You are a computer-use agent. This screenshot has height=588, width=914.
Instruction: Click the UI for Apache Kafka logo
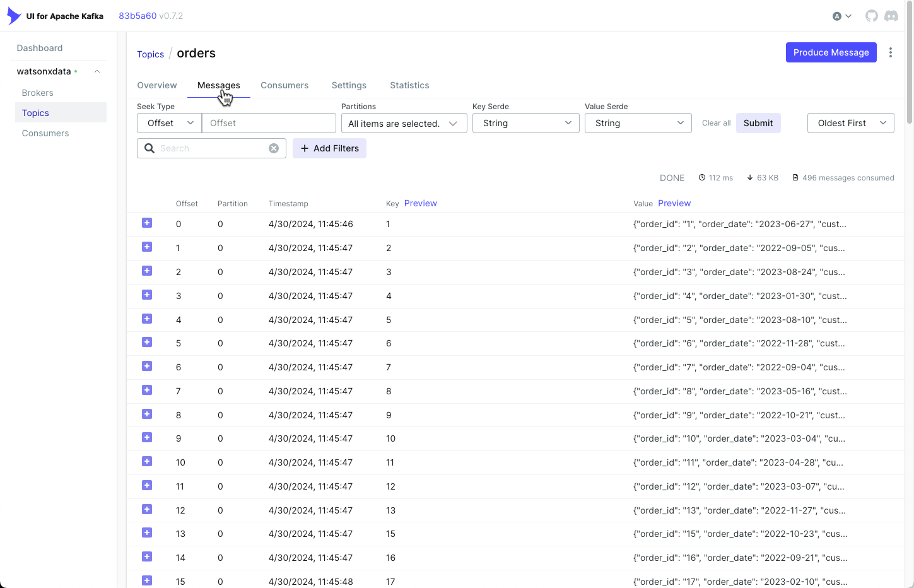point(55,16)
